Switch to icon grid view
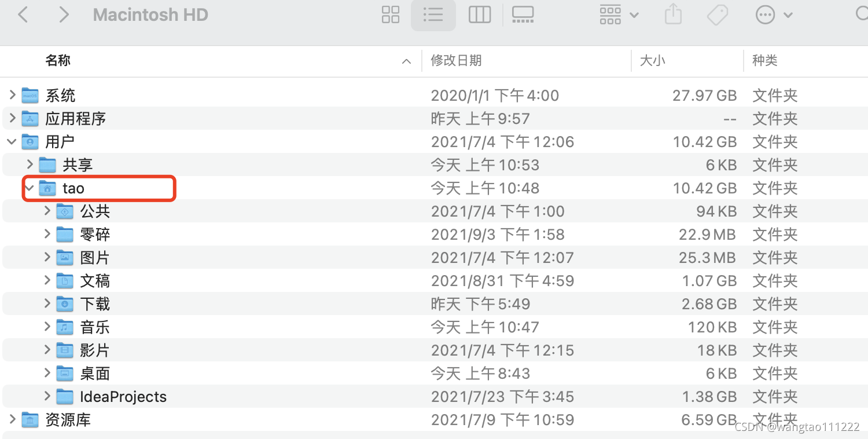This screenshot has height=439, width=868. click(x=391, y=15)
